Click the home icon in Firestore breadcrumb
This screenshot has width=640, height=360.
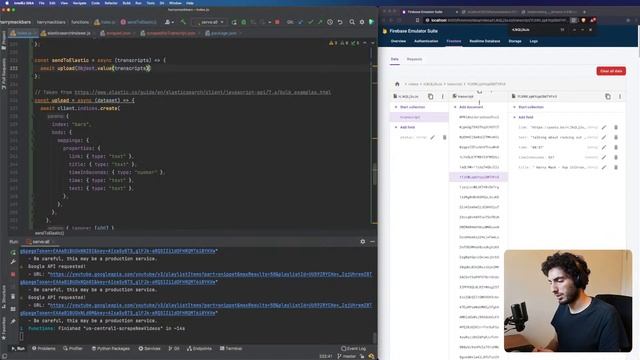(x=397, y=84)
